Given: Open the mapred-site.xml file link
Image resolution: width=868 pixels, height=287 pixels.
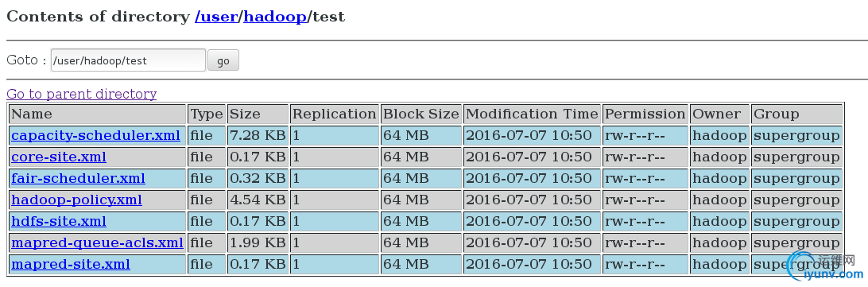Looking at the screenshot, I should (x=71, y=264).
